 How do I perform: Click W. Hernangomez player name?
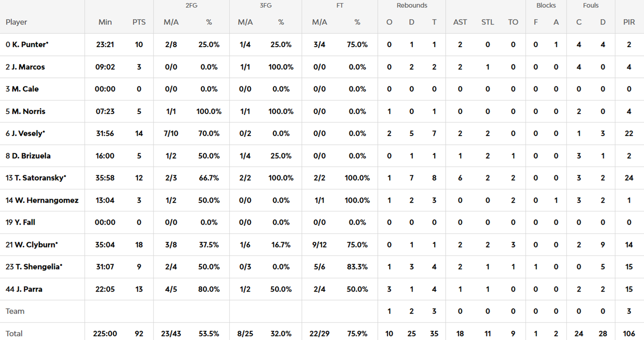click(x=46, y=200)
